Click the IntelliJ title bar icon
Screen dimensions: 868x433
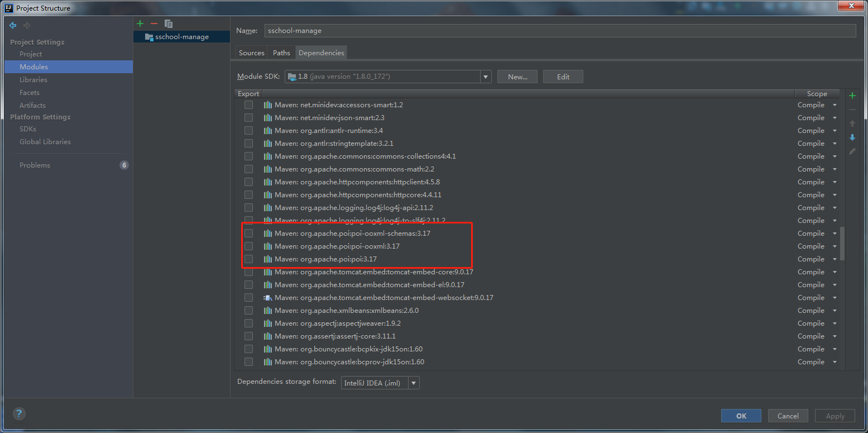pos(8,8)
